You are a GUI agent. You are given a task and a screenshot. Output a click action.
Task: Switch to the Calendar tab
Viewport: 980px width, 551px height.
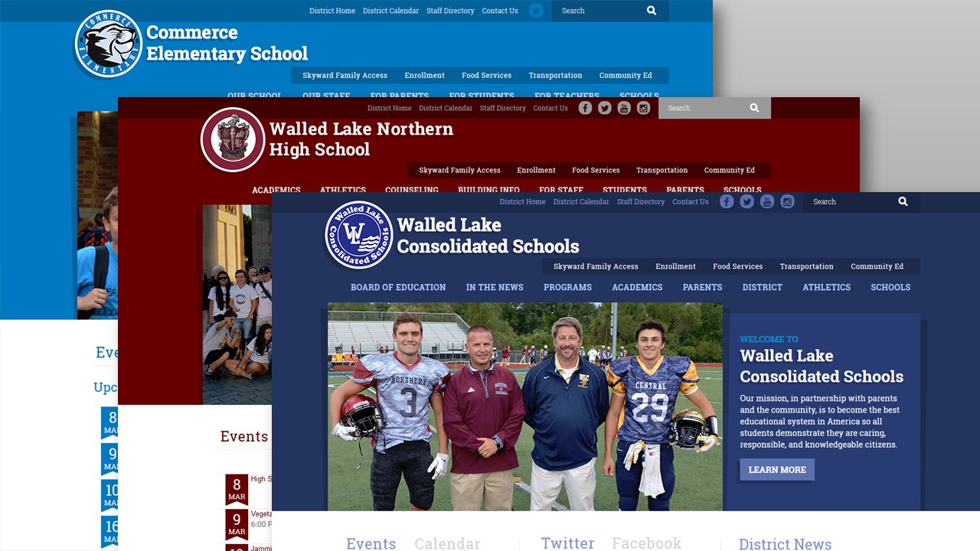click(x=447, y=543)
